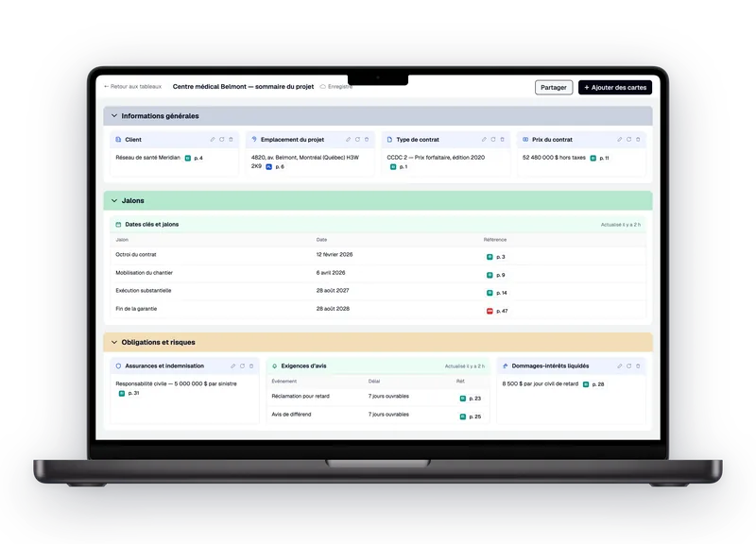
Task: Click the gavel icon on Dommages-intérêts liquidés
Action: 505,365
